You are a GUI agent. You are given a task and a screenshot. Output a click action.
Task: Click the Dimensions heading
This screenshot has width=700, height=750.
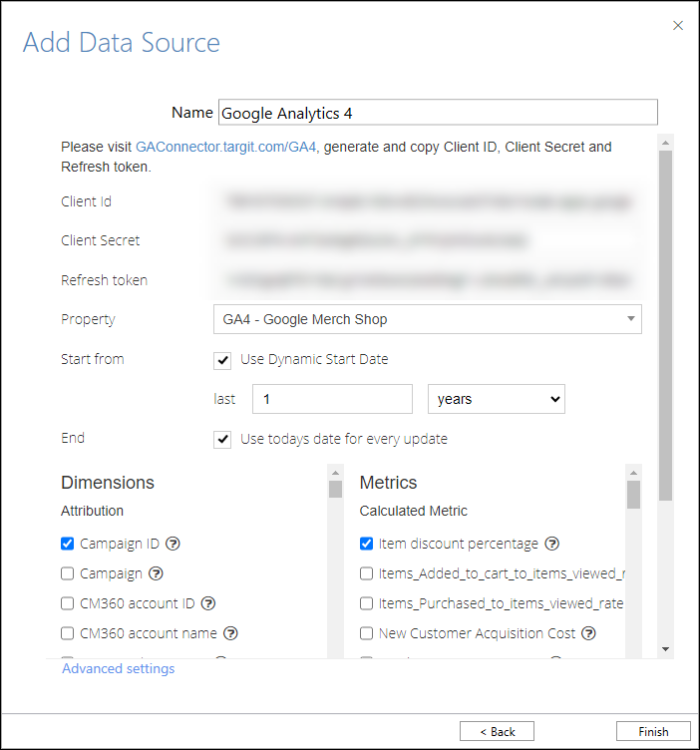click(x=108, y=482)
